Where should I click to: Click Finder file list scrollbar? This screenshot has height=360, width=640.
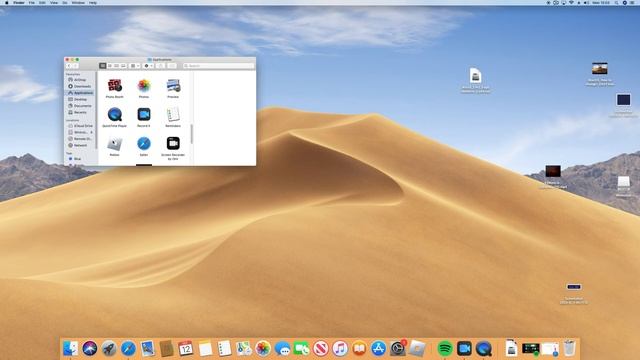pos(192,134)
